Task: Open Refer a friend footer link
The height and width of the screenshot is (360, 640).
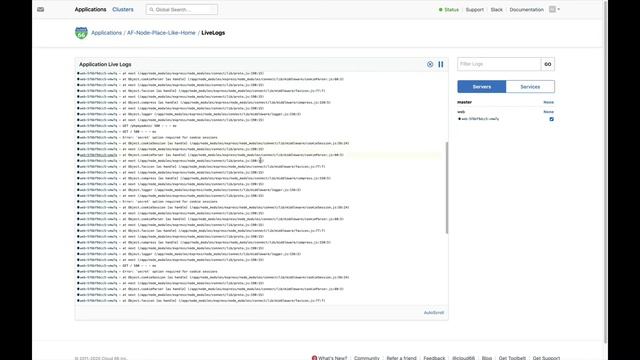Action: [x=401, y=358]
